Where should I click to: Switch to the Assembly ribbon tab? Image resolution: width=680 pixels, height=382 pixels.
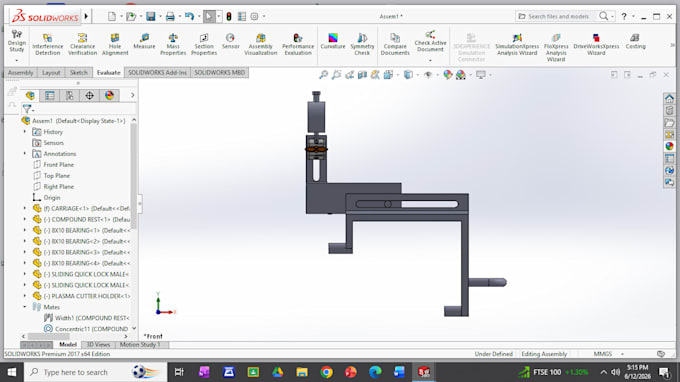coord(20,72)
